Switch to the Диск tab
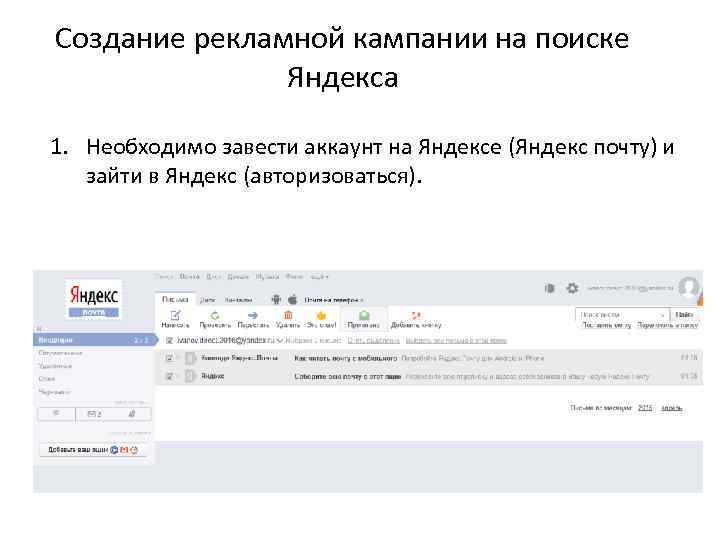 click(208, 300)
